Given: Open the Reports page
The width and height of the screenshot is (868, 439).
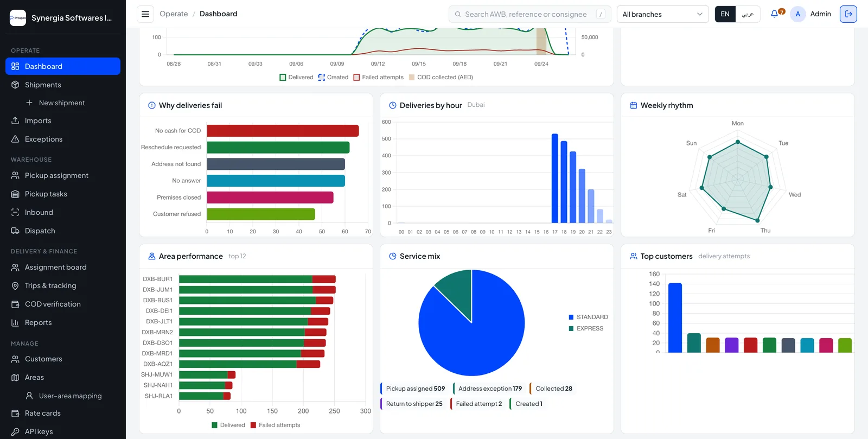Looking at the screenshot, I should pyautogui.click(x=63, y=322).
